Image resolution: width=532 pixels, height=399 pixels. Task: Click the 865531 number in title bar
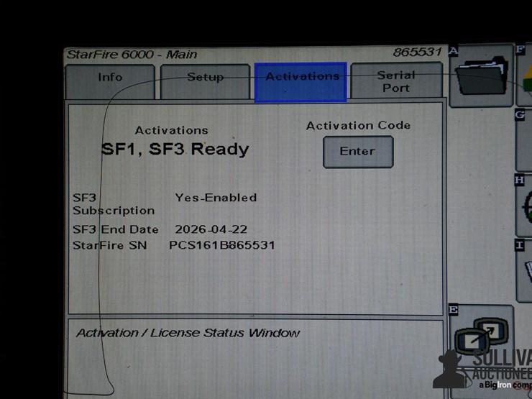pos(416,52)
